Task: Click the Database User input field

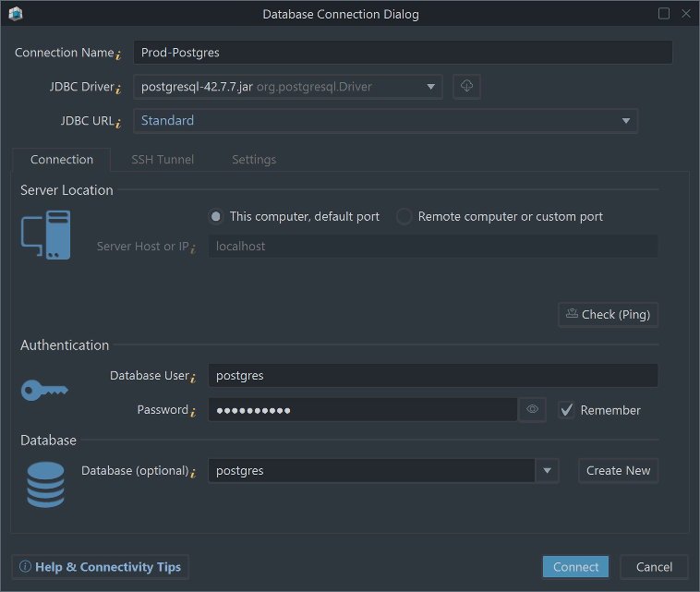Action: pyautogui.click(x=433, y=376)
